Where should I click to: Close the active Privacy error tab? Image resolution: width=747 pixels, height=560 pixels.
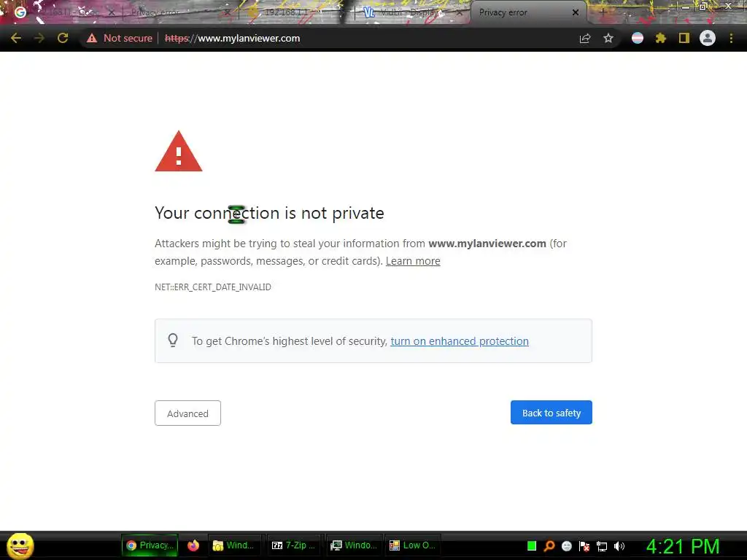coord(576,12)
